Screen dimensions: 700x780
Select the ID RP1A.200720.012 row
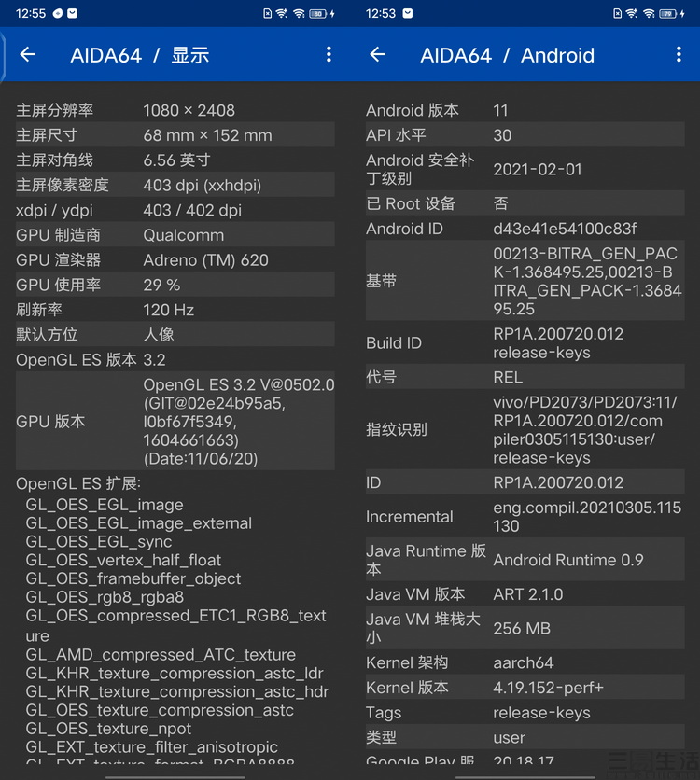[x=525, y=482]
